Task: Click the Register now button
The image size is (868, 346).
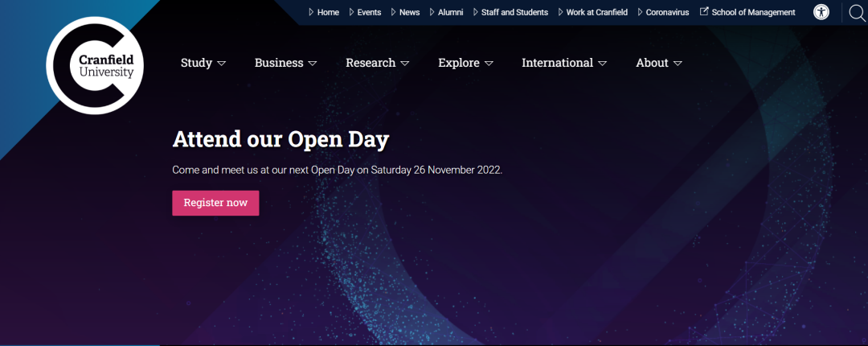Action: coord(215,203)
